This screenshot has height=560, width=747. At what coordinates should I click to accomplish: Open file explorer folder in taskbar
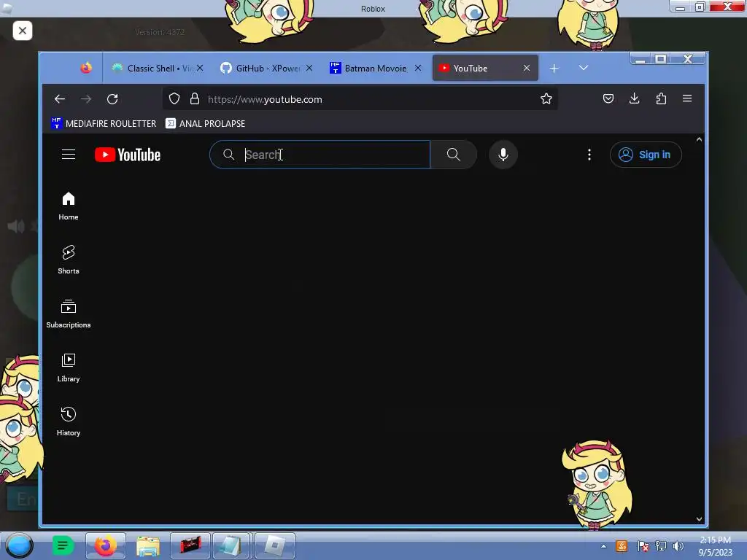147,545
